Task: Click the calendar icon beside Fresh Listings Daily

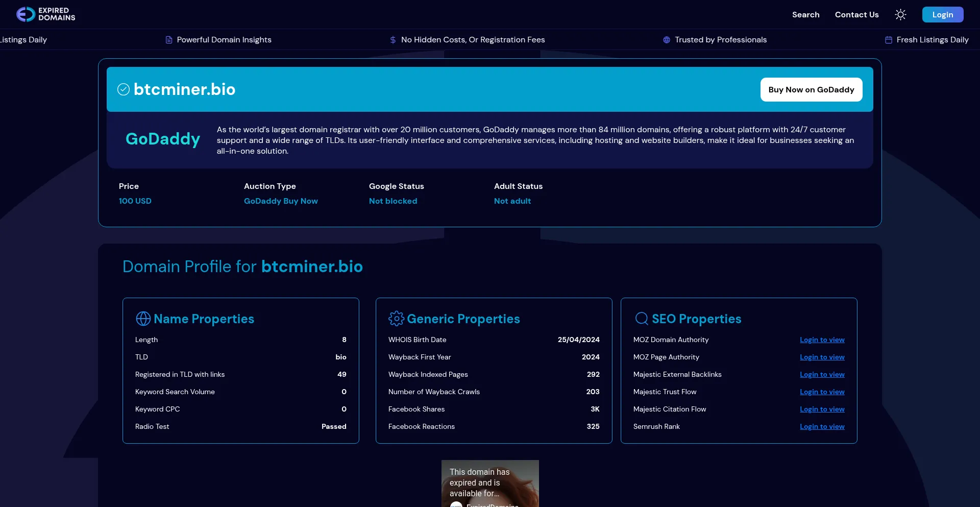Action: pyautogui.click(x=889, y=40)
